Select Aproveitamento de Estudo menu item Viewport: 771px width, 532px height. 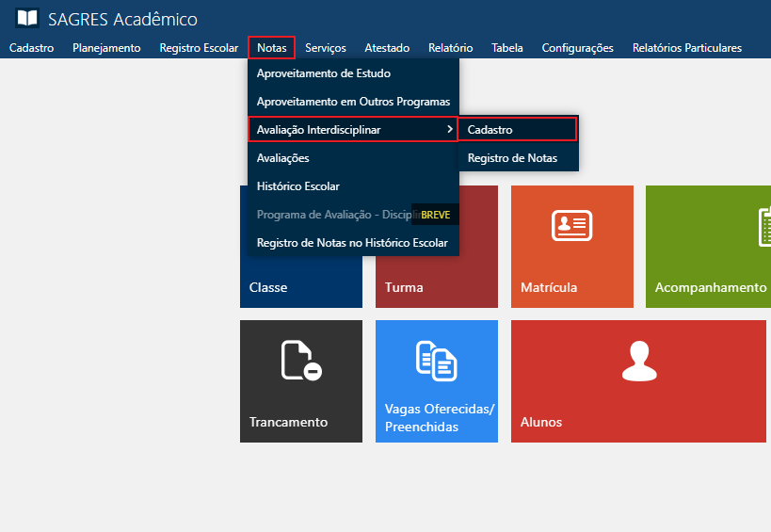(x=323, y=73)
